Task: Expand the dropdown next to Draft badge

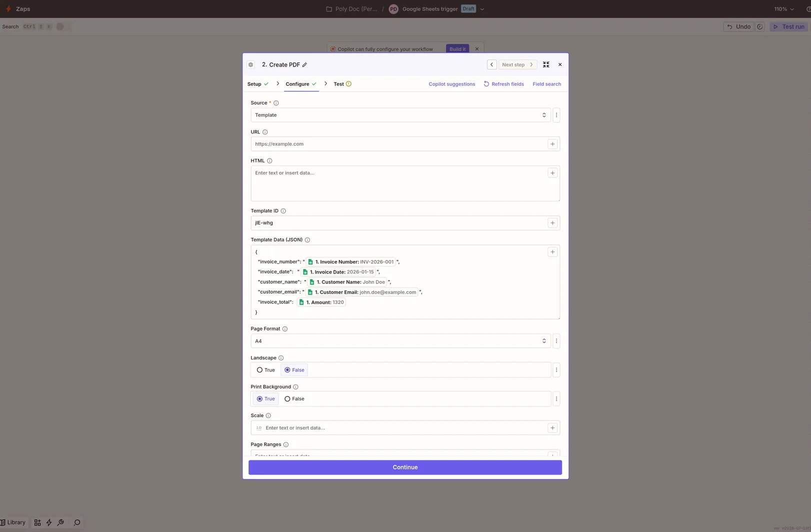Action: point(482,9)
